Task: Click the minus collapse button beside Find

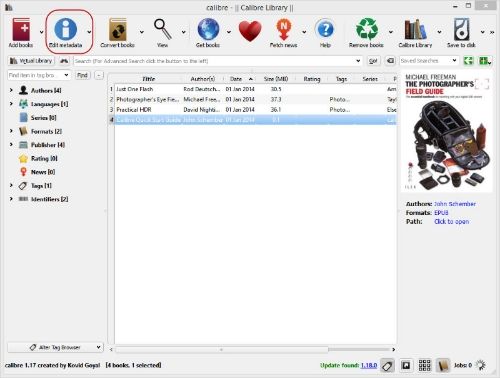Action: (99, 75)
